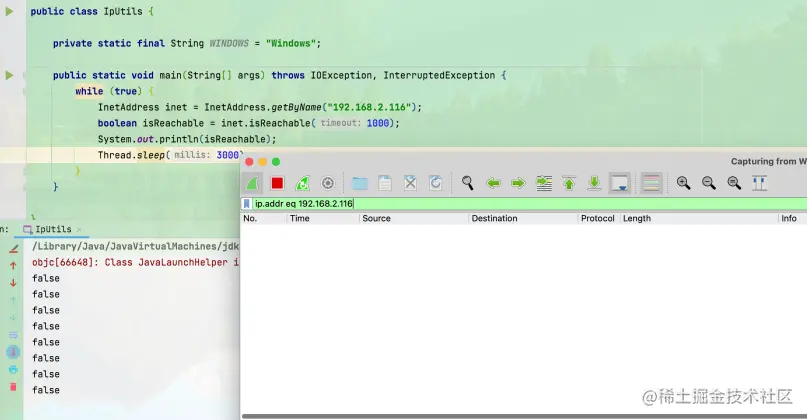Find a packet with magnifier icon

coord(467,183)
